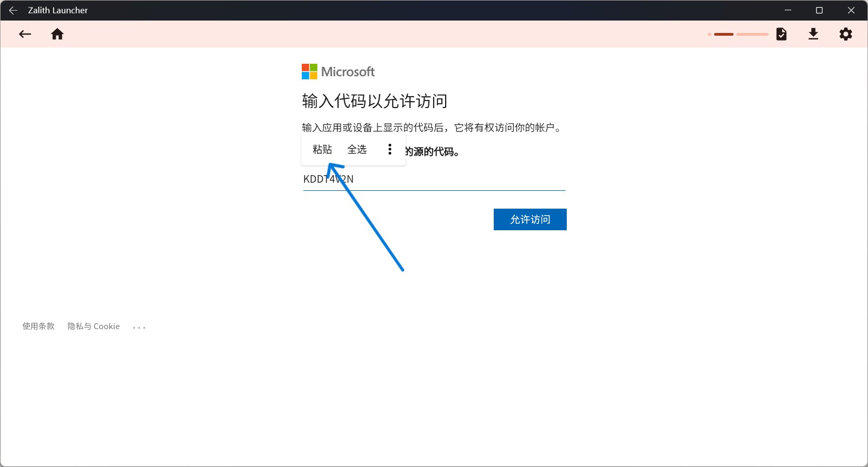Open launcher settings gear

tap(846, 34)
